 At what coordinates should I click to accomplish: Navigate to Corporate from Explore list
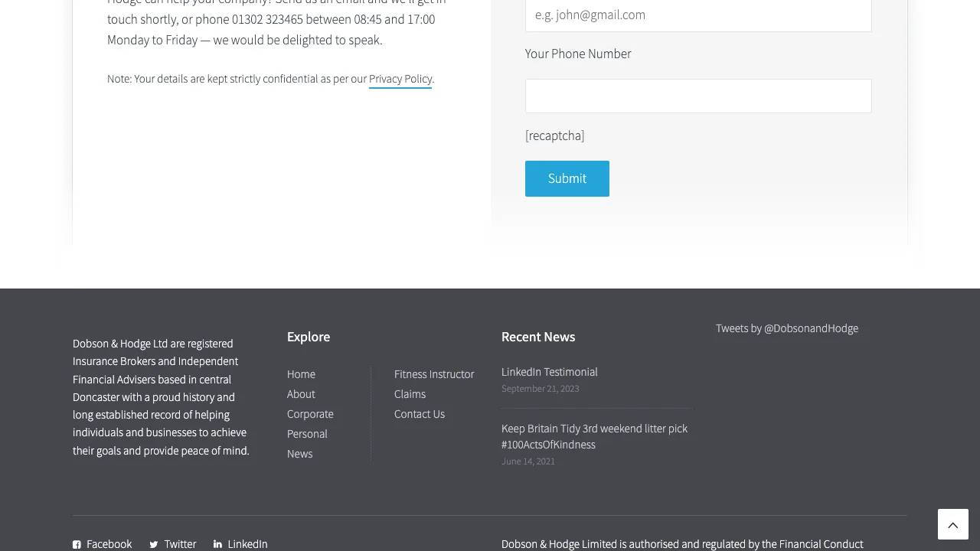click(x=310, y=414)
